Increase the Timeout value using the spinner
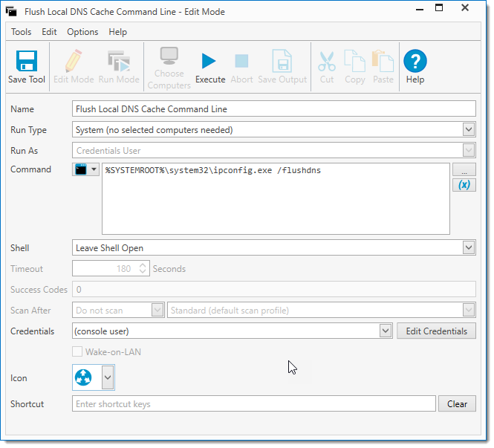 (143, 265)
